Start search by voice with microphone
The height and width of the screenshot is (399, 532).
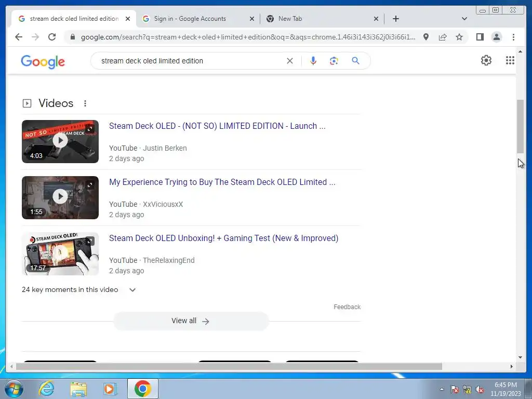coord(313,61)
